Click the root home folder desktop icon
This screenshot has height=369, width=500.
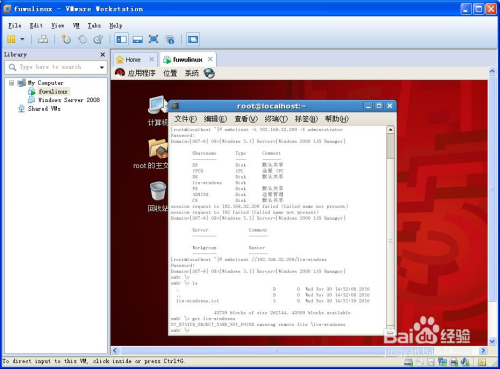[x=151, y=154]
